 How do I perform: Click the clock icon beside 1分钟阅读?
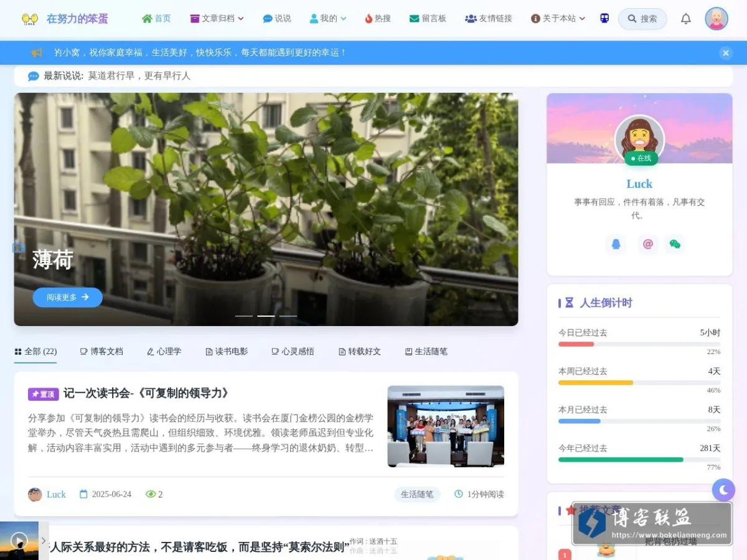tap(459, 494)
